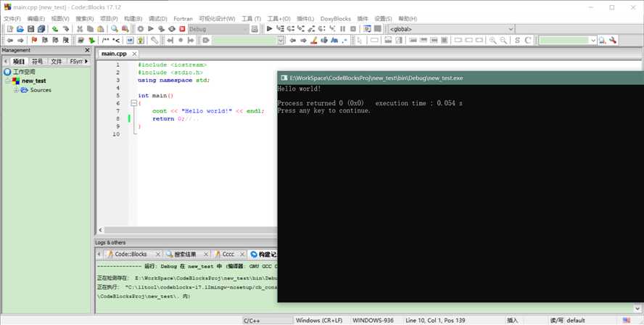Image resolution: width=644 pixels, height=325 pixels.
Task: Expand the Sources folder node
Action: click(16, 90)
